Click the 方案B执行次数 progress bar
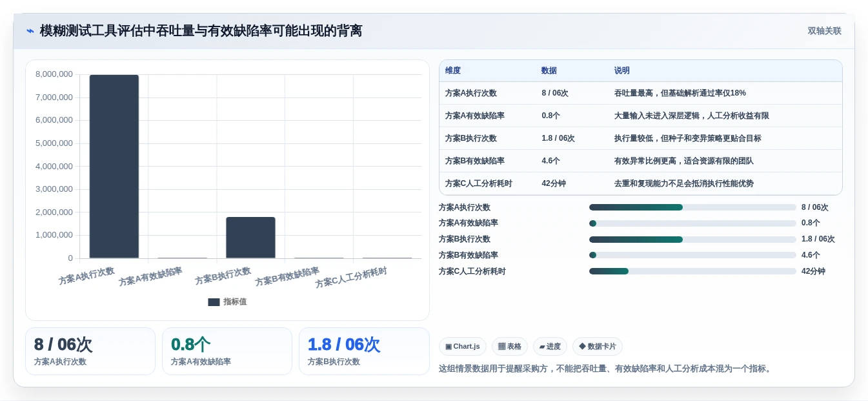This screenshot has width=868, height=401. [692, 240]
